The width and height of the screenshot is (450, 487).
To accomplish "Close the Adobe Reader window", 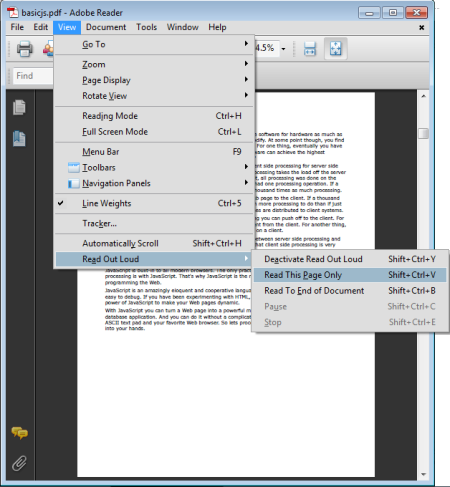I will (x=417, y=13).
